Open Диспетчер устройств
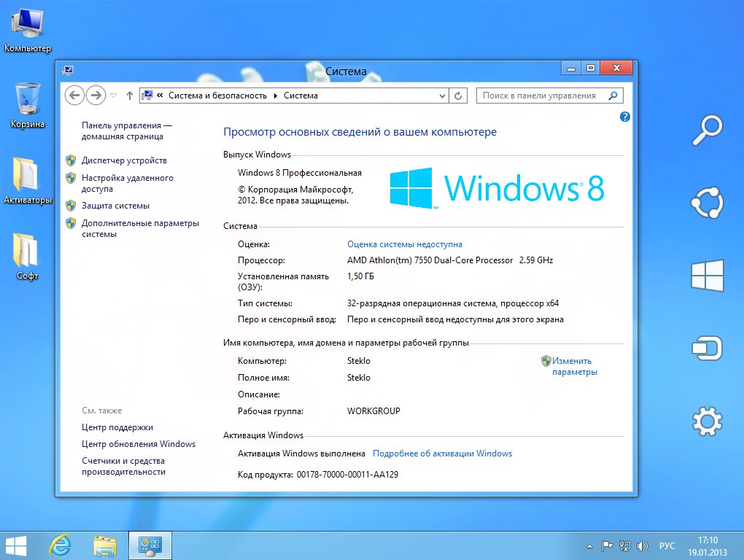Image resolution: width=744 pixels, height=560 pixels. point(124,160)
